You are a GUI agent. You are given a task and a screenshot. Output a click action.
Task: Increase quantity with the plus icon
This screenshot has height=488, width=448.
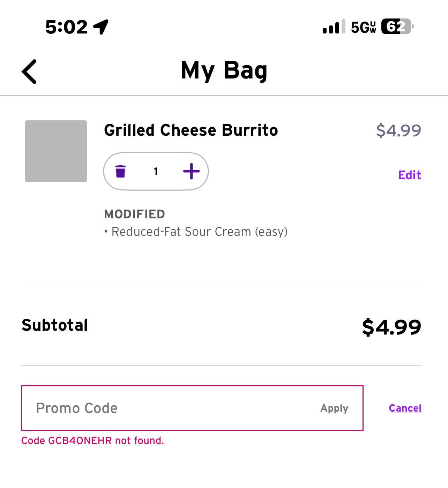pyautogui.click(x=191, y=171)
